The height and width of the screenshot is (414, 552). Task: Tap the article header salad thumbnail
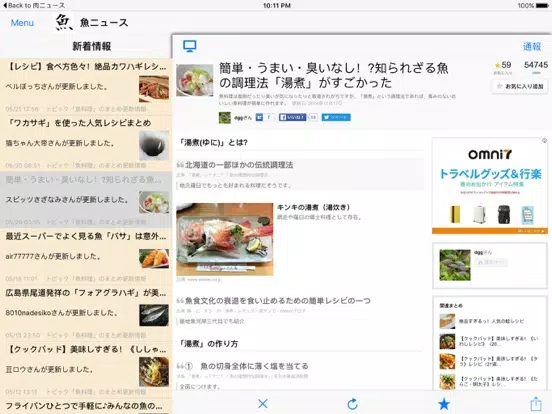pyautogui.click(x=195, y=80)
